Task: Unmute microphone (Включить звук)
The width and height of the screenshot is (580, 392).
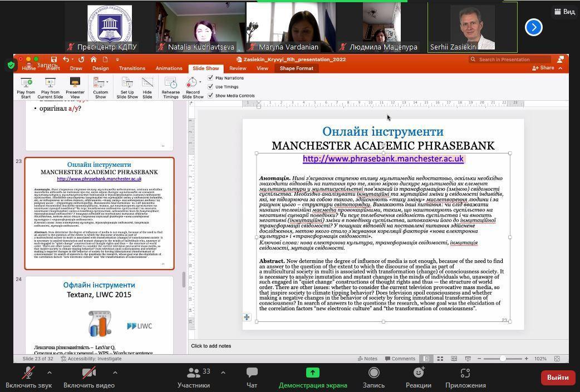Action: point(28,378)
